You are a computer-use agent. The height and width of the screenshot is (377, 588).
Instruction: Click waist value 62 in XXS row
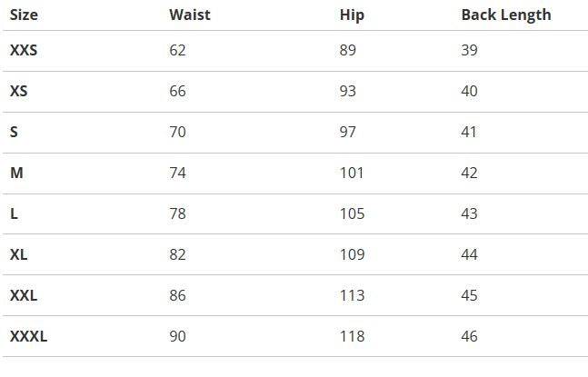[177, 50]
